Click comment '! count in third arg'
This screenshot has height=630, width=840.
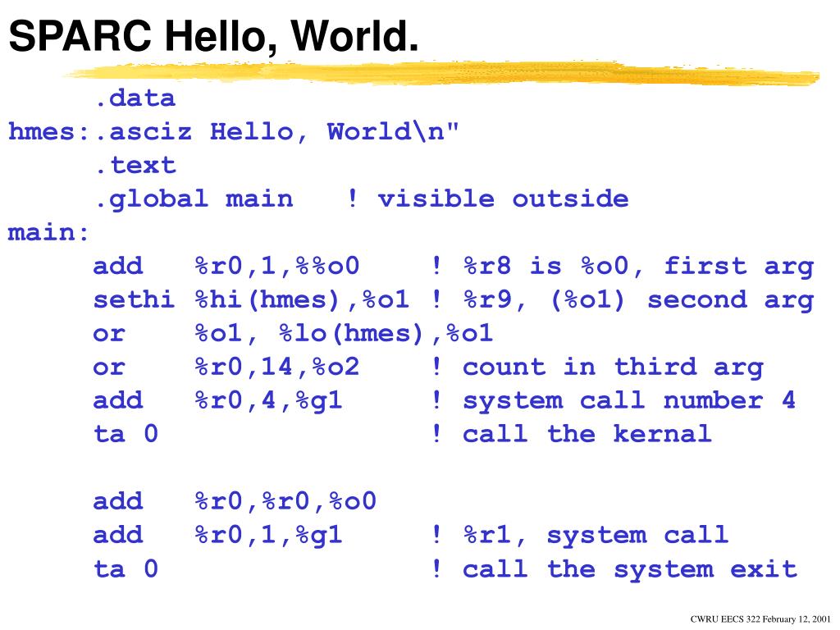click(598, 367)
